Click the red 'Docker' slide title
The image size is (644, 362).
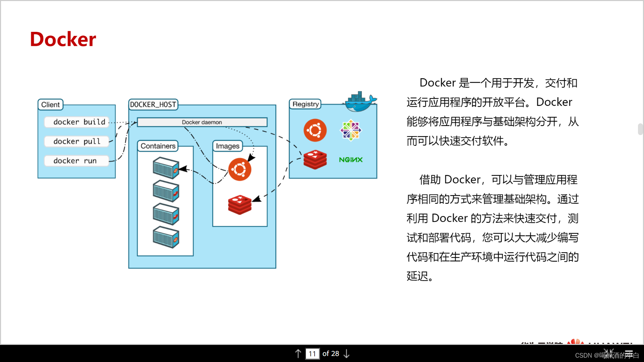pyautogui.click(x=63, y=39)
